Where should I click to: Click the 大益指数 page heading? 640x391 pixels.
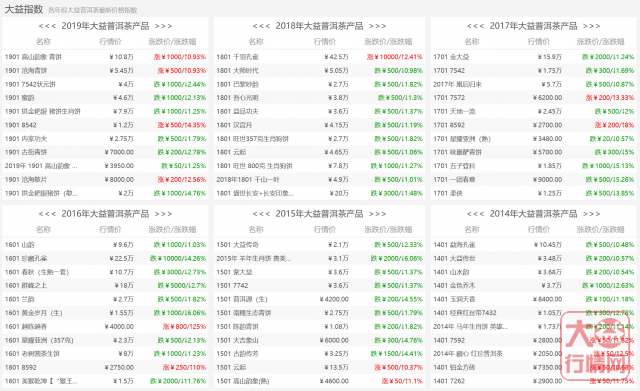(x=23, y=9)
